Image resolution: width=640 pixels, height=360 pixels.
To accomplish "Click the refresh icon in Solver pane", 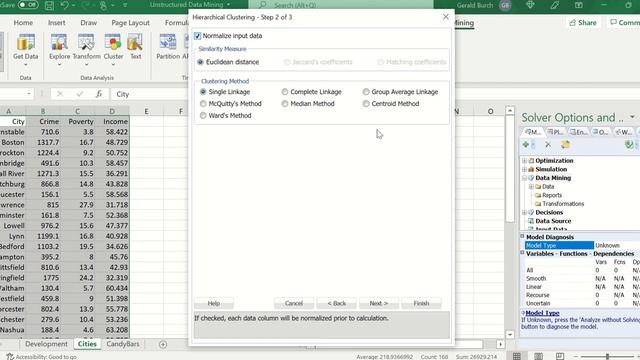I will [x=565, y=144].
